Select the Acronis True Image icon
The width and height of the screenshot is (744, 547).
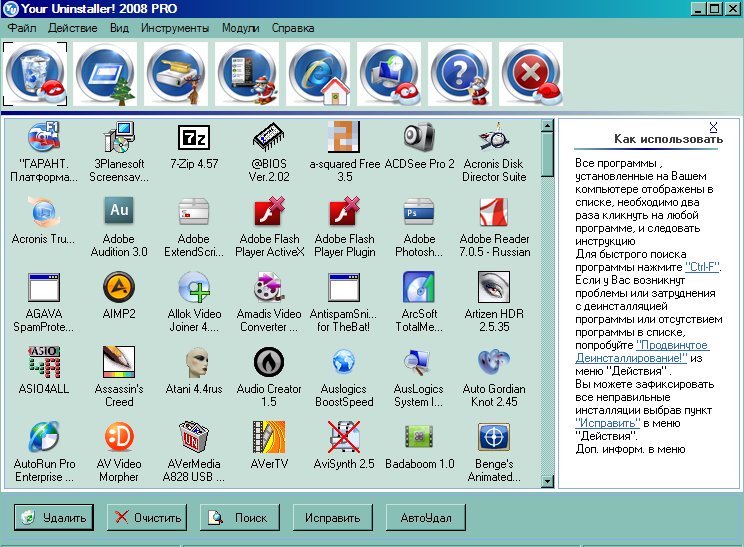tap(44, 212)
